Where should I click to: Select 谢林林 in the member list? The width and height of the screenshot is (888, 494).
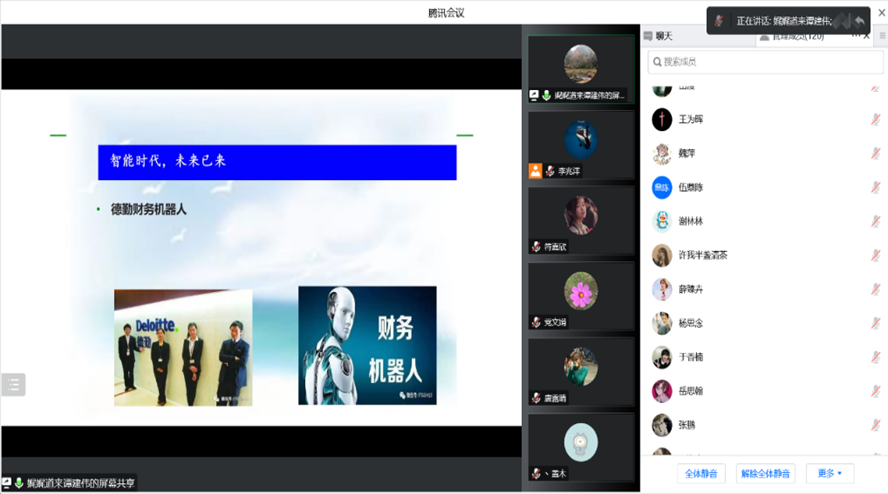(x=690, y=222)
